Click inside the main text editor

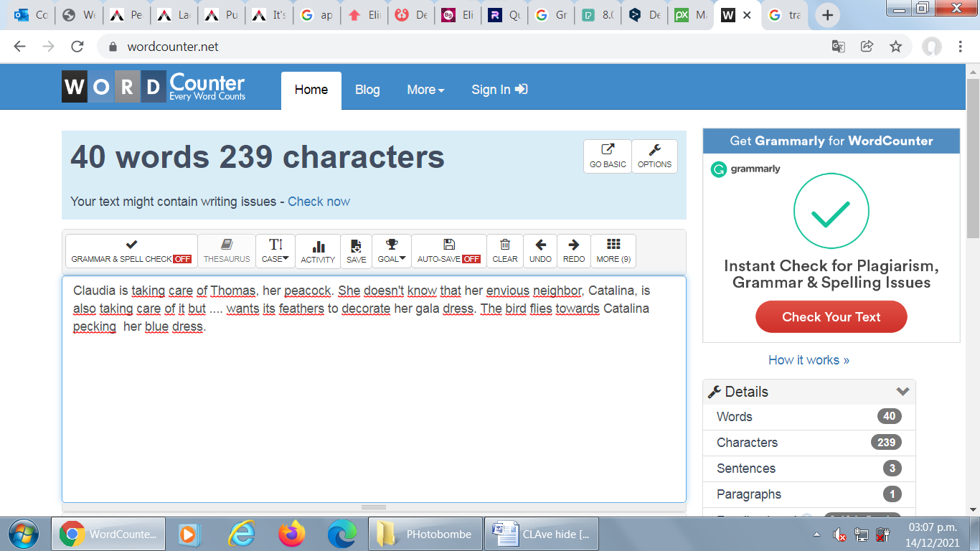(374, 389)
